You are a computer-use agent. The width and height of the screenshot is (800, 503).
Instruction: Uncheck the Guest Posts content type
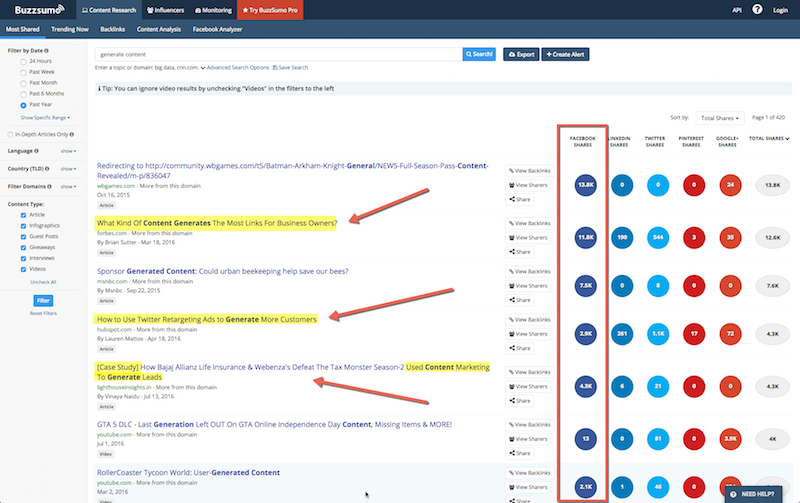point(23,237)
